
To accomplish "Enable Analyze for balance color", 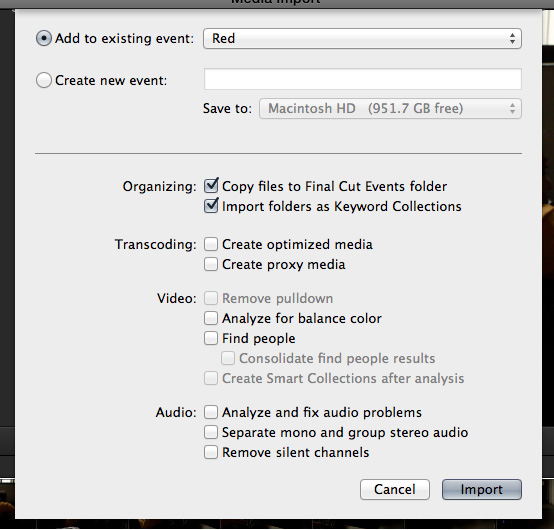I will click(x=211, y=318).
